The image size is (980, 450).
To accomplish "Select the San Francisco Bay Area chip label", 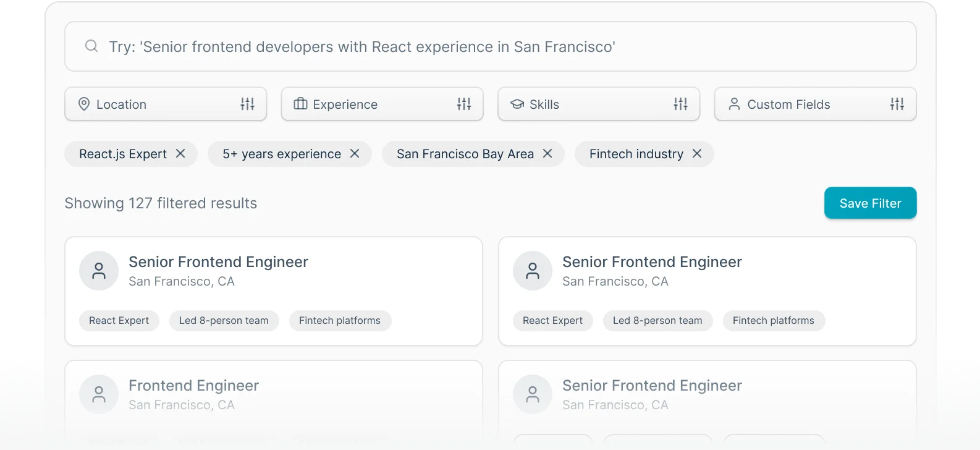I will click(465, 154).
